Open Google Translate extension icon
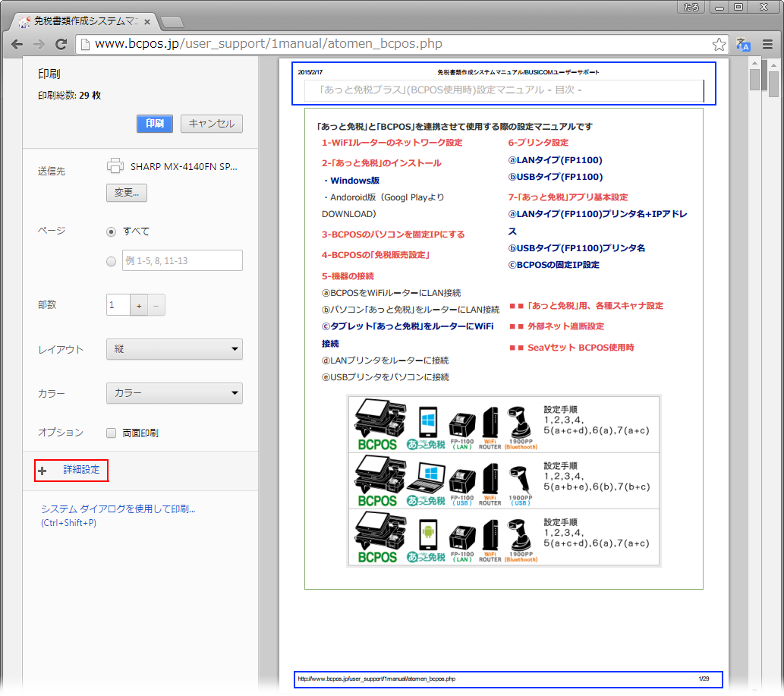The width and height of the screenshot is (784, 696). (x=744, y=44)
